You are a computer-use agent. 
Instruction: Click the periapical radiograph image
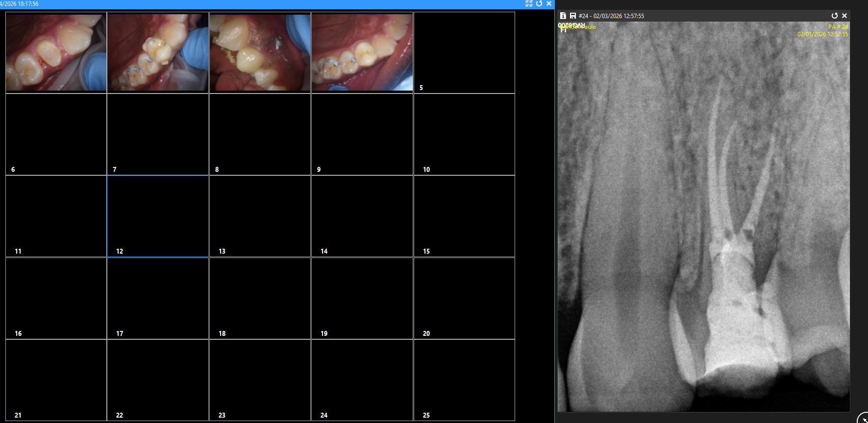click(x=703, y=216)
